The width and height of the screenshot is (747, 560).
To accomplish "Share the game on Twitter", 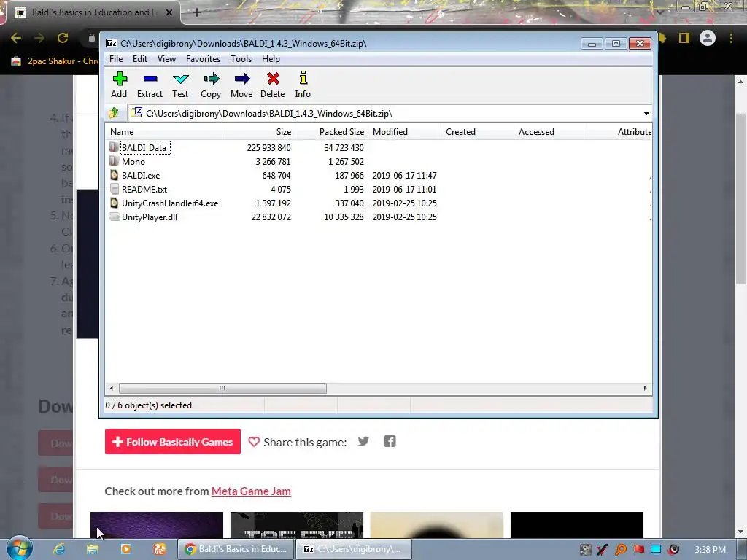I will 363,441.
